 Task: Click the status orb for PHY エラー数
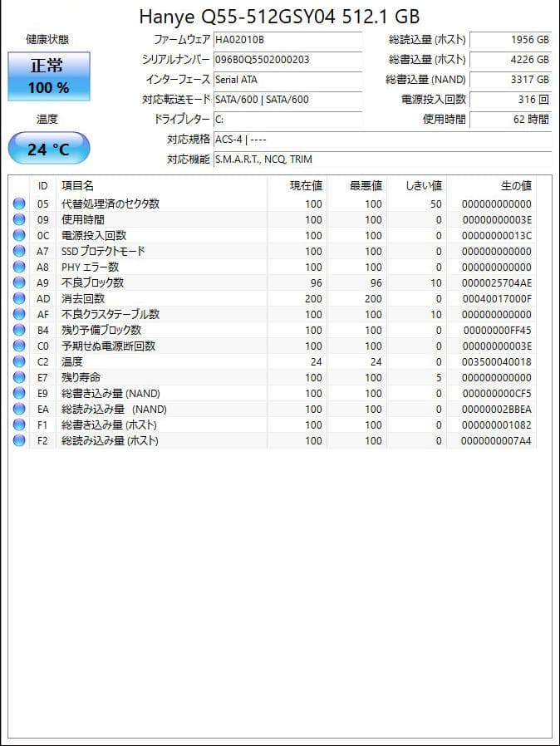pos(19,267)
